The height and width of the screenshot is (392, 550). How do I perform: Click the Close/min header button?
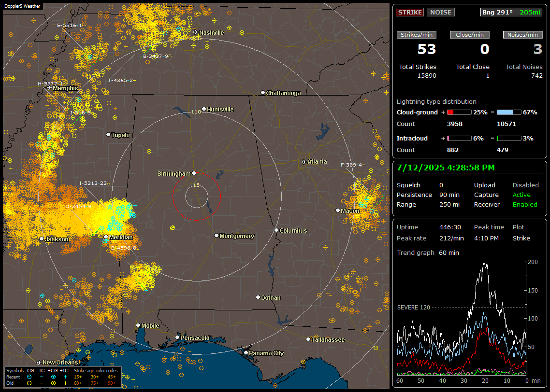(470, 35)
